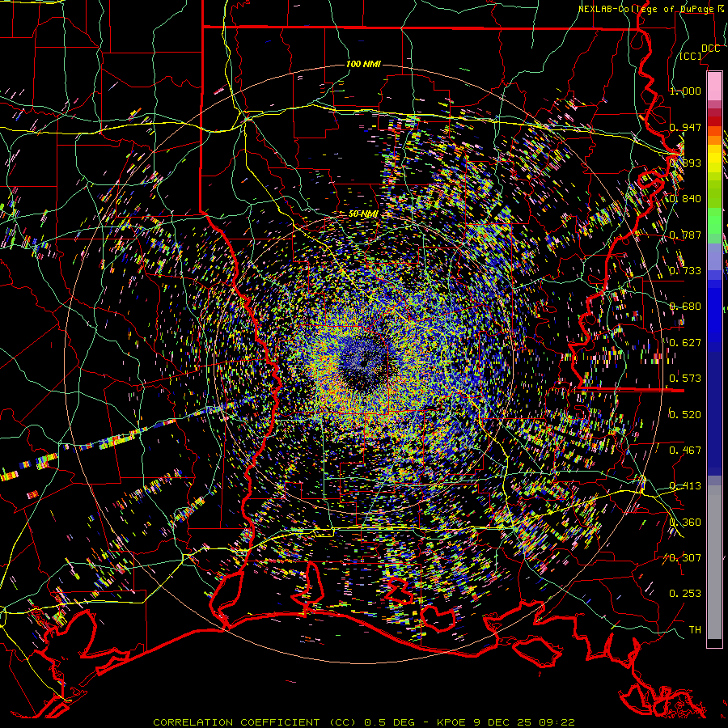Select the 0.947 legend value
The image size is (728, 728).
(685, 127)
